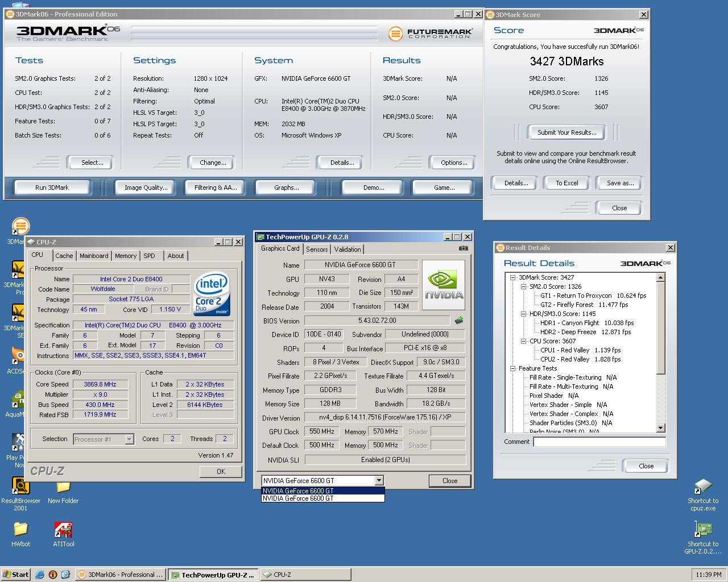Click the Result Details scroll up arrow
Screen dimensions: 728x582
click(x=660, y=277)
